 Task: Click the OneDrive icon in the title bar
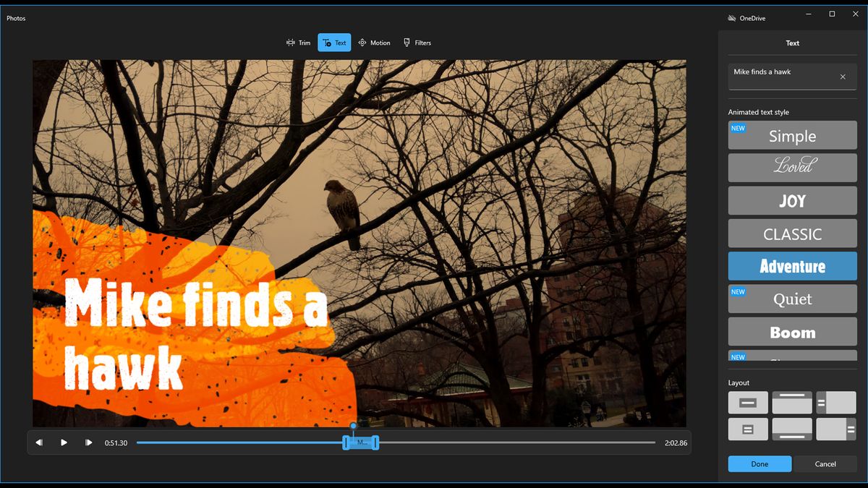coord(731,17)
